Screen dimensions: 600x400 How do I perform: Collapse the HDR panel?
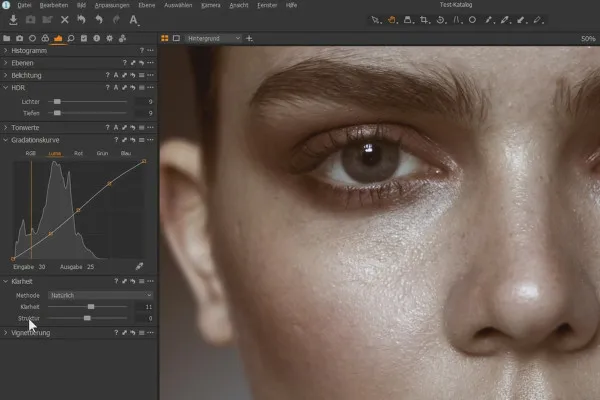click(5, 88)
